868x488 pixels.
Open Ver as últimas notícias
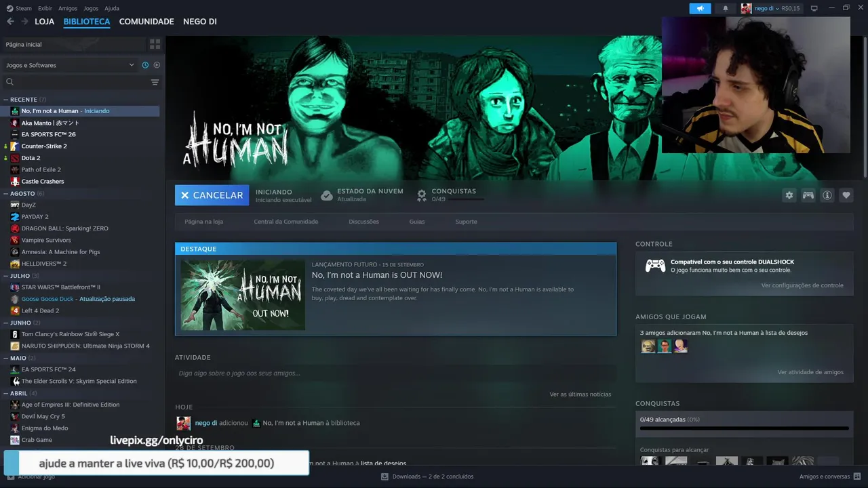click(x=580, y=394)
